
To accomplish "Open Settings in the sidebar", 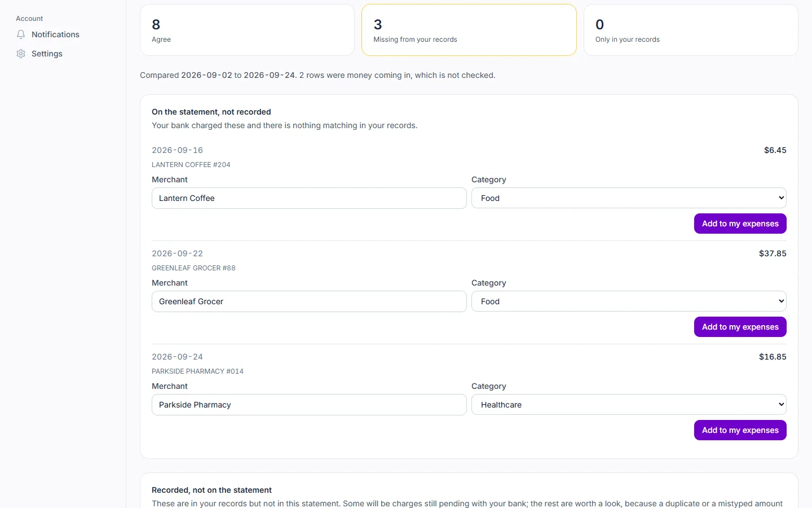I will (47, 54).
